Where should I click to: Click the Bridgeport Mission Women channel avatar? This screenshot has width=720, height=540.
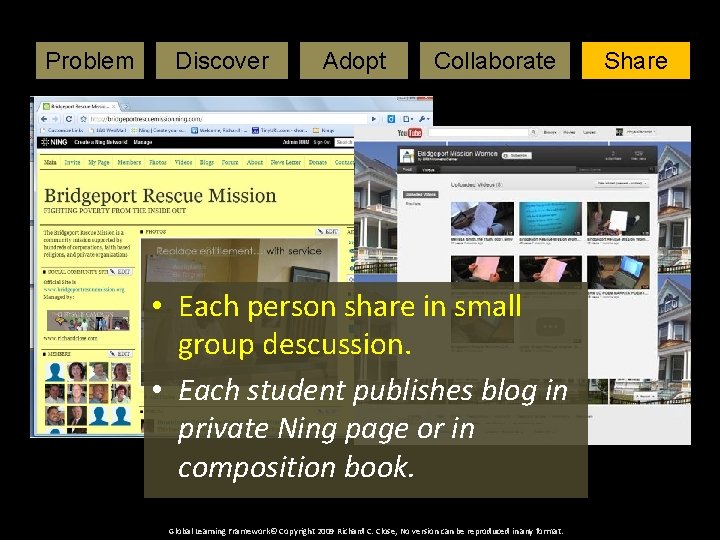407,156
